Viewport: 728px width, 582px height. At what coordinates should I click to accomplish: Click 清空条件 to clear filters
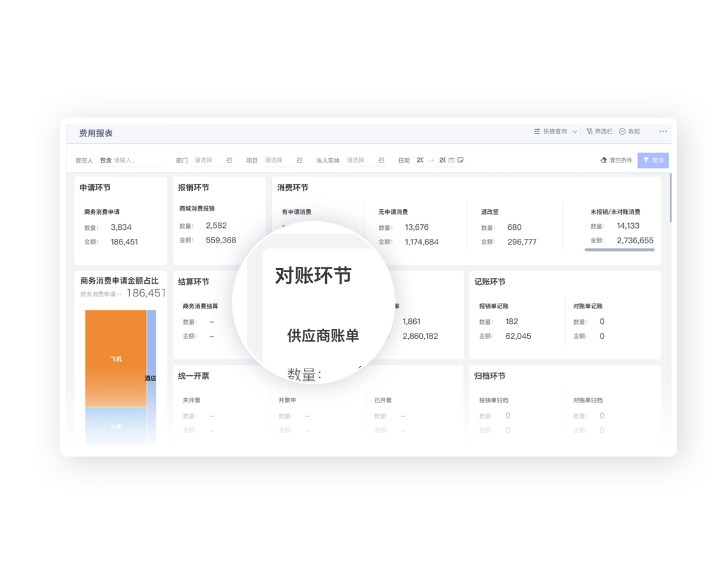tap(616, 161)
